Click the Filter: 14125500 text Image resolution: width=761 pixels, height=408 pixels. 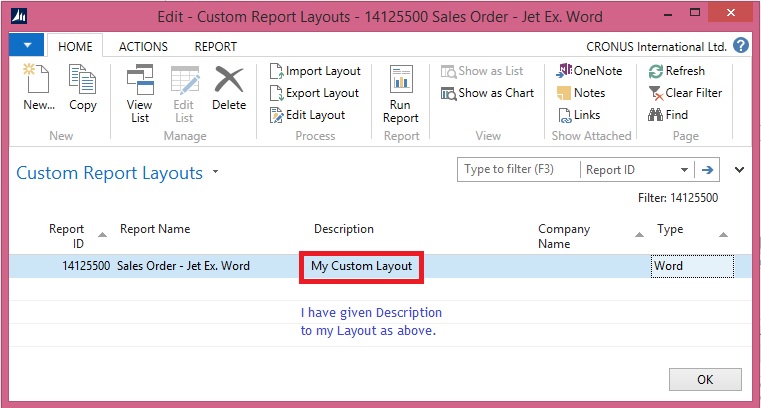point(678,198)
